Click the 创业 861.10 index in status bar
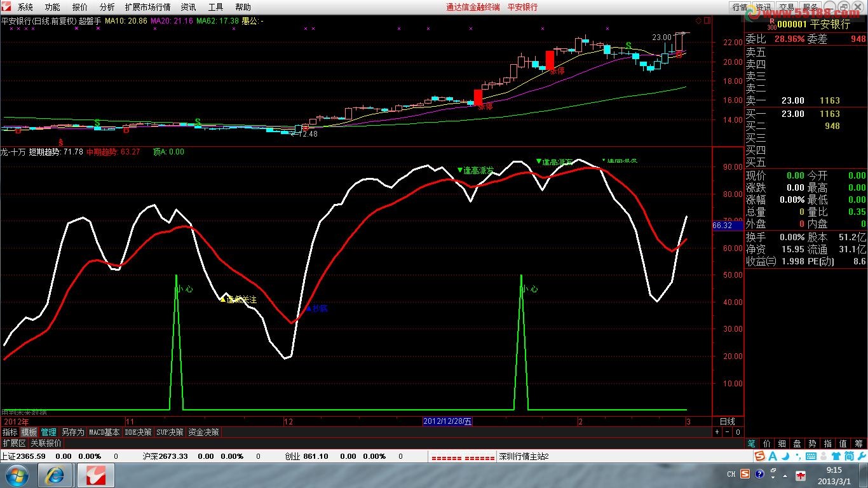 [306, 456]
